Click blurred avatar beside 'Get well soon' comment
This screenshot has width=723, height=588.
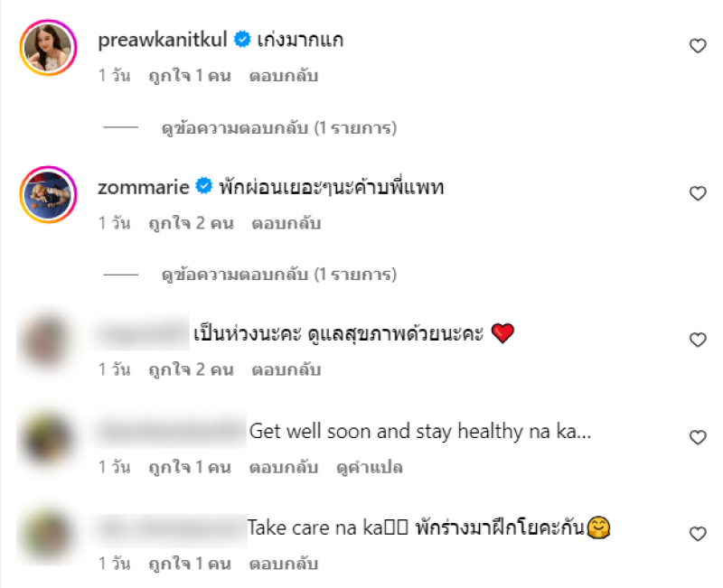(x=47, y=438)
